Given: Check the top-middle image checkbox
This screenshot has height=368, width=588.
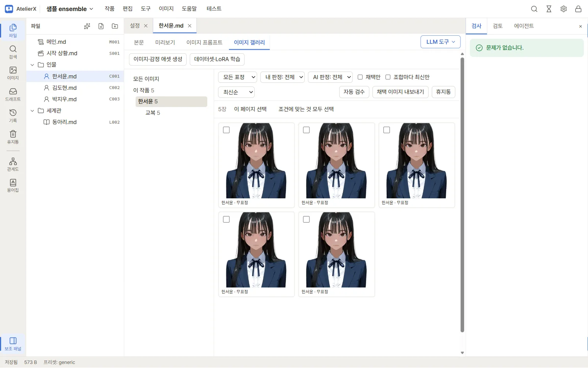Looking at the screenshot, I should (306, 130).
